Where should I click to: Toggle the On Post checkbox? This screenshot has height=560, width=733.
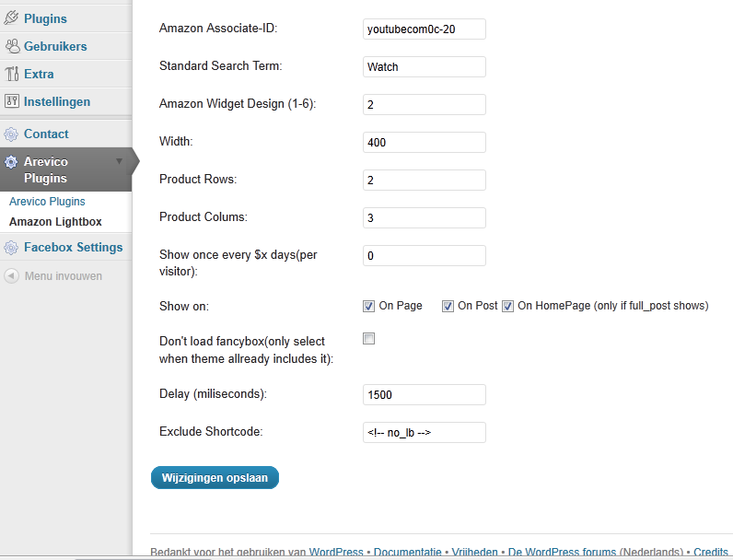(448, 306)
